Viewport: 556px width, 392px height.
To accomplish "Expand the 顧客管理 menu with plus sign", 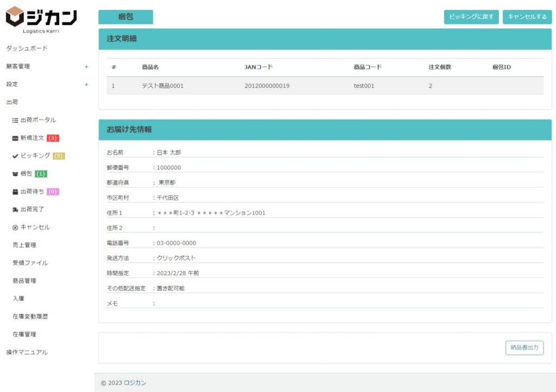I will 86,67.
